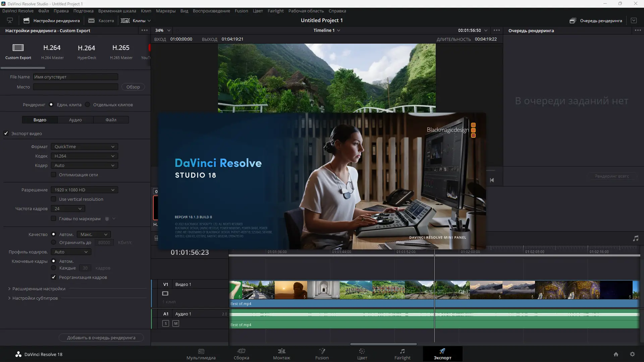
Task: Expand Расширенные настройки section
Action: 39,289
